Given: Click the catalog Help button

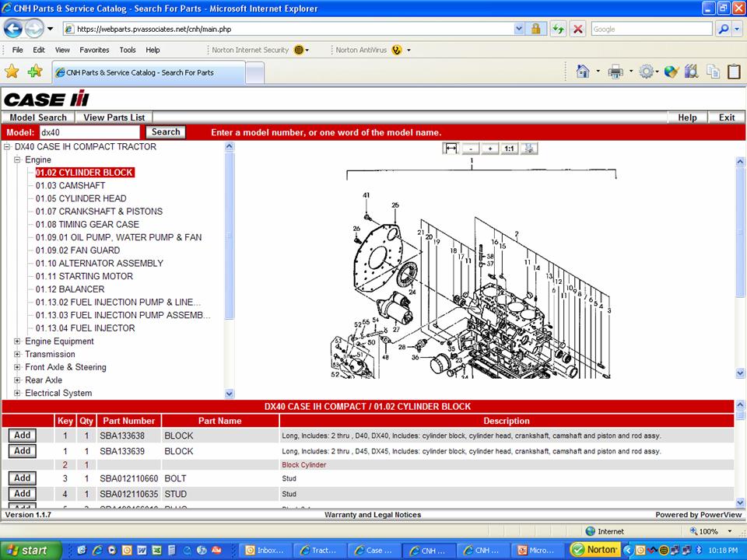Looking at the screenshot, I should click(687, 117).
